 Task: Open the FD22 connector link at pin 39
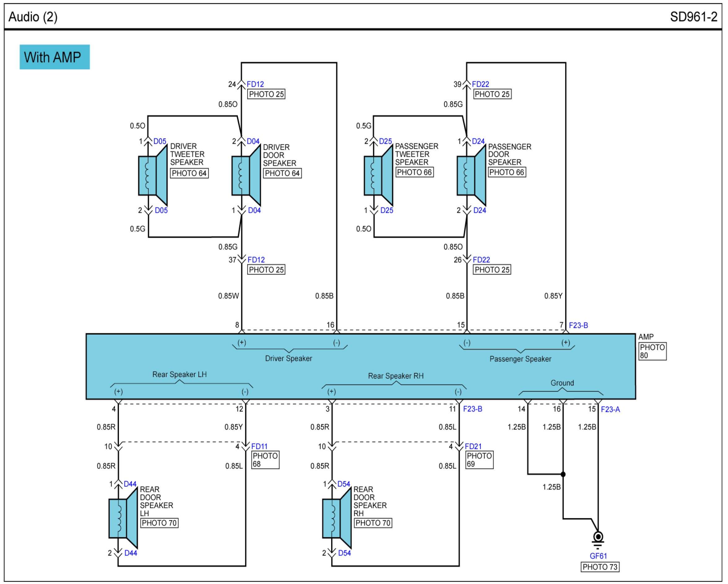coord(480,84)
